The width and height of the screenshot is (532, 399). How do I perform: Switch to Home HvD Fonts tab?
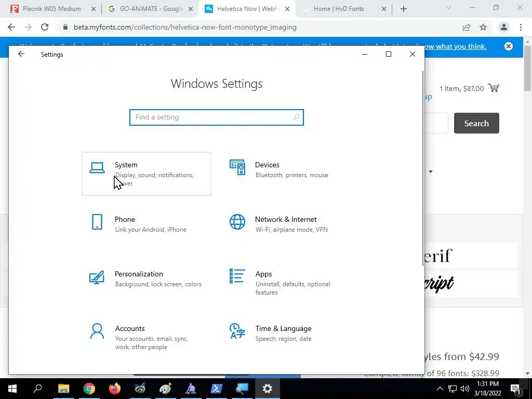(x=344, y=9)
